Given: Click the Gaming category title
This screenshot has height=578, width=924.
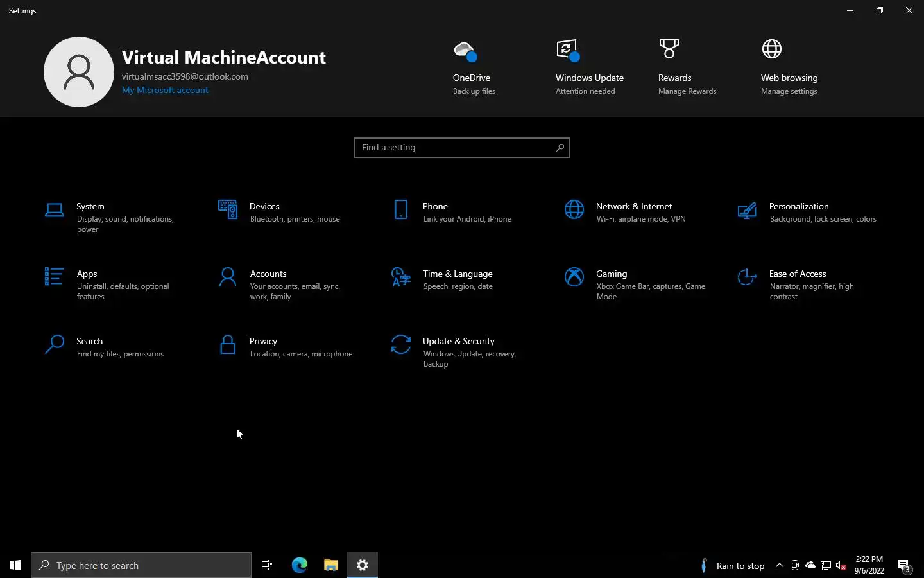Looking at the screenshot, I should point(612,274).
